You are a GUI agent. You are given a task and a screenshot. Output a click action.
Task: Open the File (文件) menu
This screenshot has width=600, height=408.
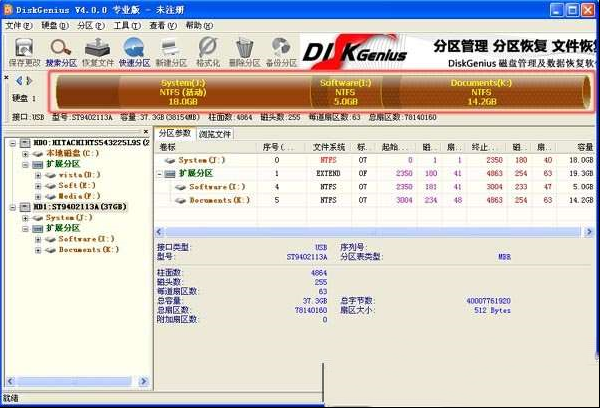[19, 26]
